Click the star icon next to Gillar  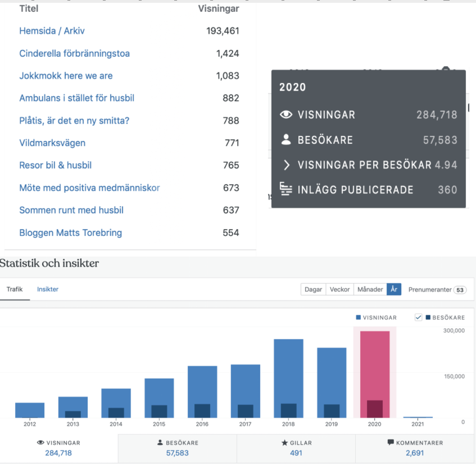[284, 443]
